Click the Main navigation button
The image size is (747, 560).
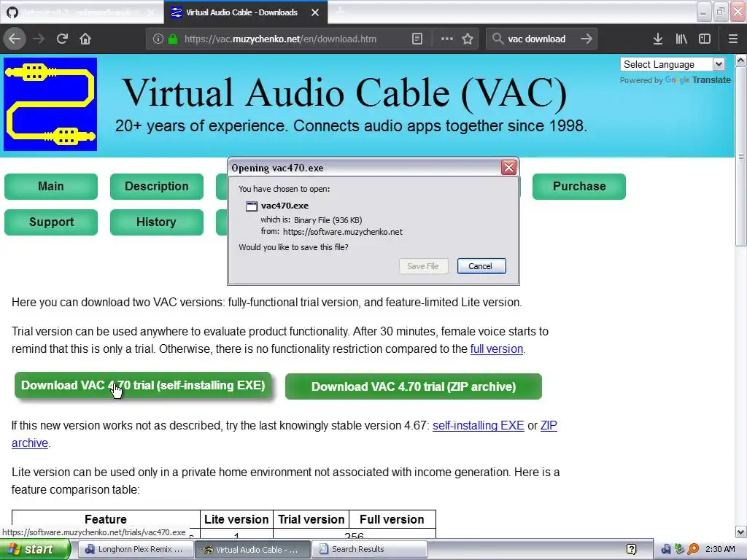click(x=51, y=186)
